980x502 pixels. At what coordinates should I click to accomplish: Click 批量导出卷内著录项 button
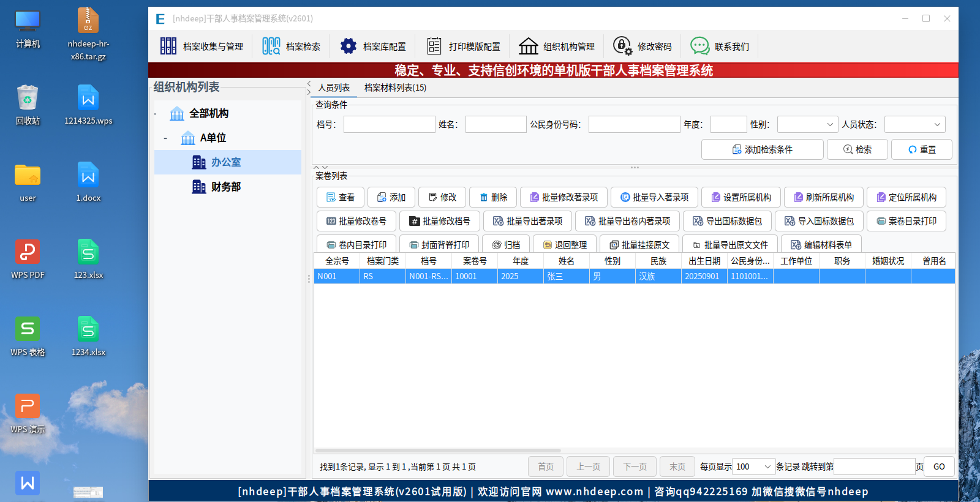pos(628,221)
